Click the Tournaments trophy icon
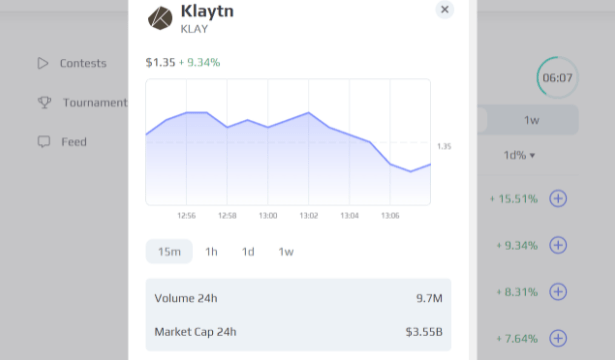The width and height of the screenshot is (615, 360). (44, 102)
